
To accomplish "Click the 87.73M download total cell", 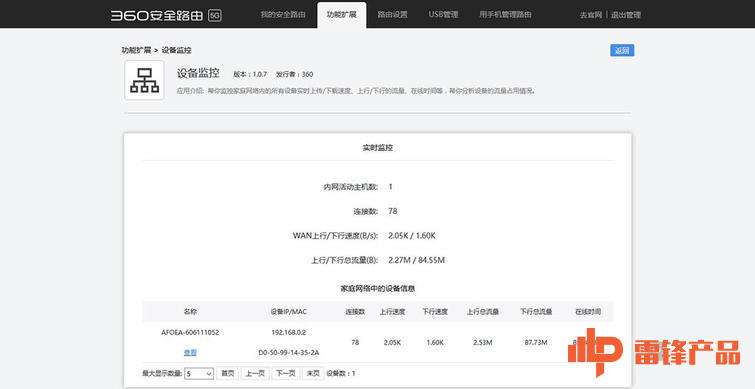I will (x=536, y=342).
